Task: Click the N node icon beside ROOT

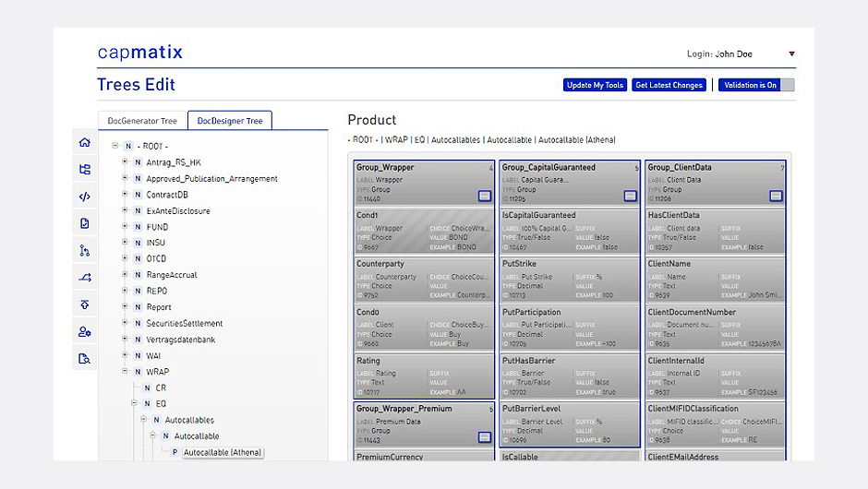Action: [128, 146]
